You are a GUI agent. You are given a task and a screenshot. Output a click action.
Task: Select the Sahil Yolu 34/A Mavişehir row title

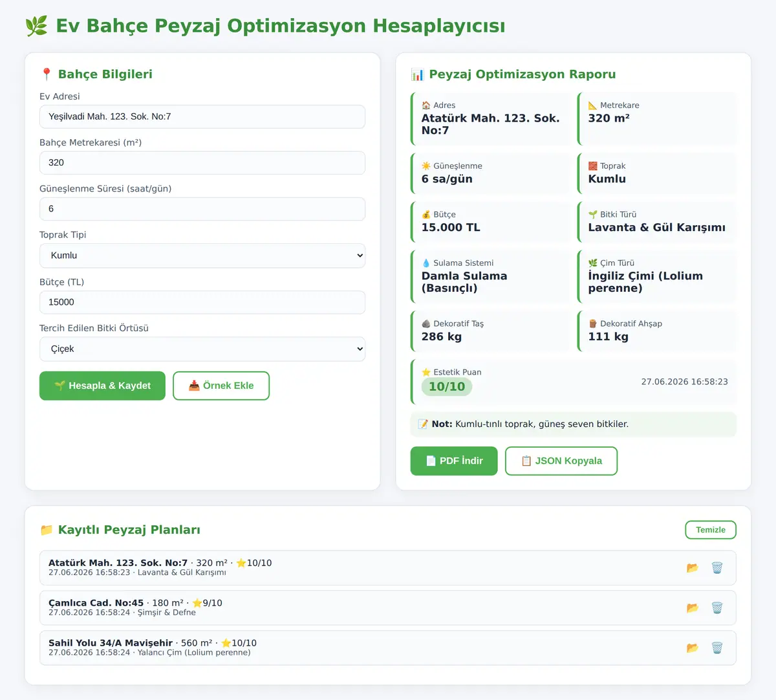tap(111, 643)
